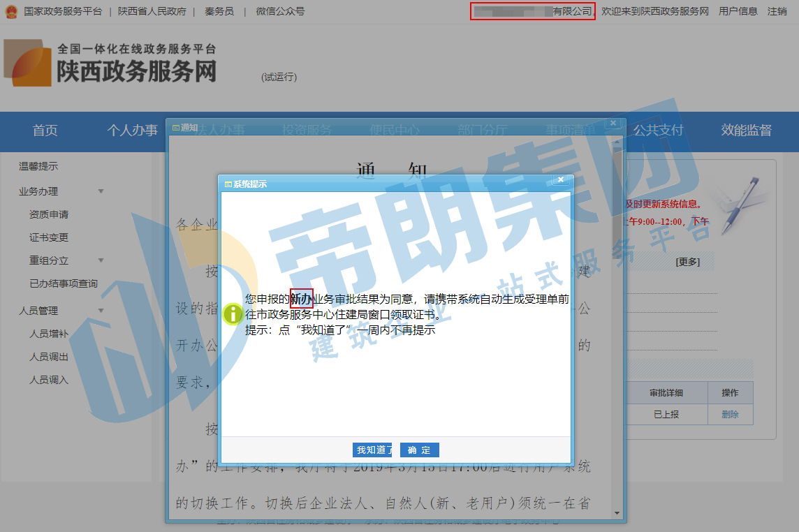The image size is (799, 532).
Task: Click the company name in the top bar
Action: click(532, 11)
